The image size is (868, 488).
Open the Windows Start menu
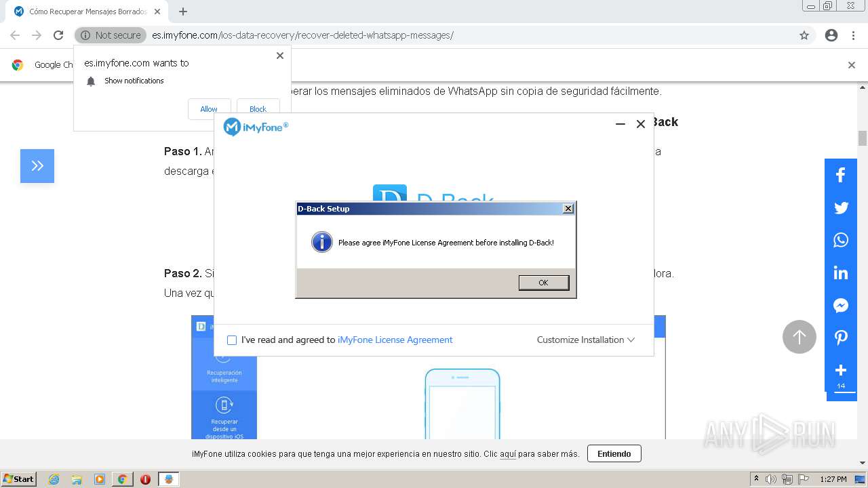(19, 479)
